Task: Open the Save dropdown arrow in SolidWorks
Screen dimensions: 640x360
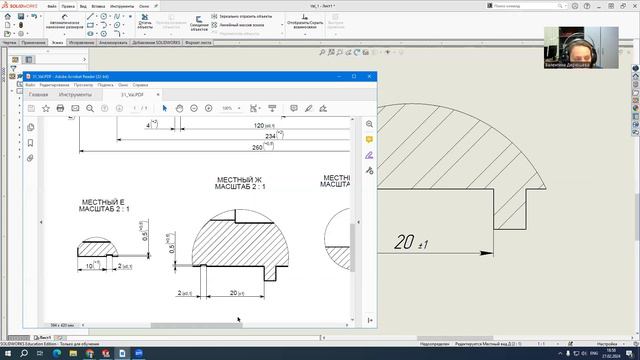Action: tap(27, 16)
